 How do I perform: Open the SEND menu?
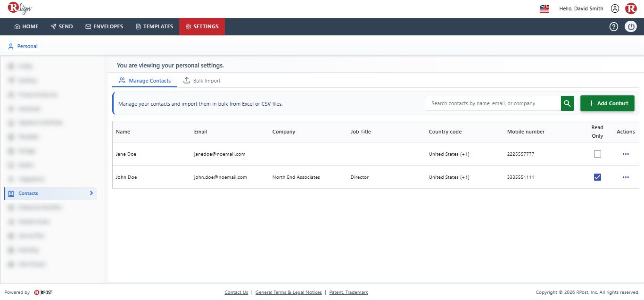62,26
